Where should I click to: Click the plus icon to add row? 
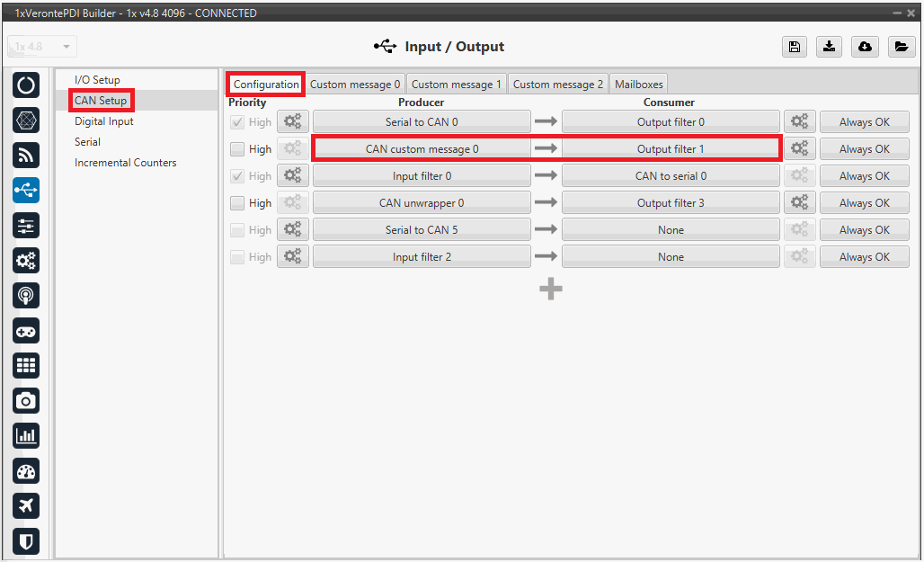click(x=550, y=289)
